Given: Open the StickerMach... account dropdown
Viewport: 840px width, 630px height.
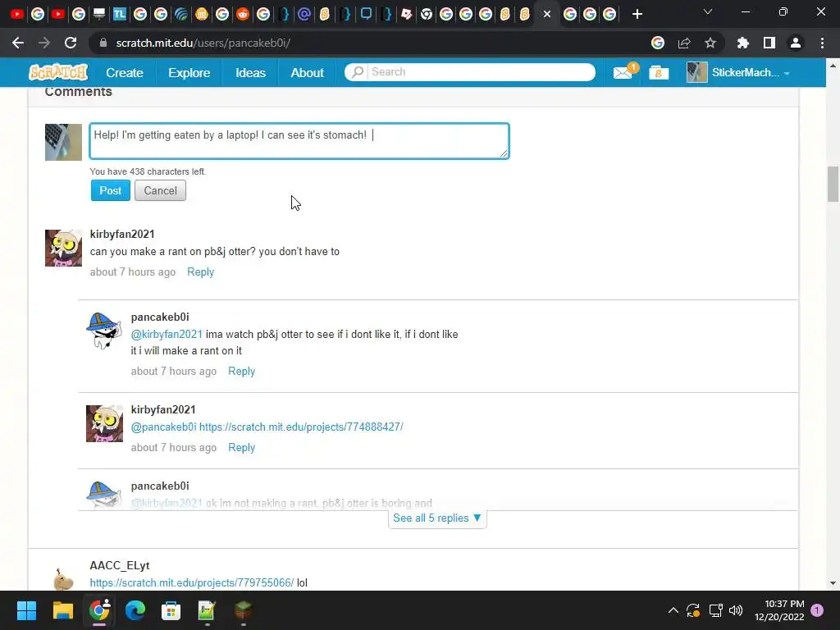Looking at the screenshot, I should point(738,72).
